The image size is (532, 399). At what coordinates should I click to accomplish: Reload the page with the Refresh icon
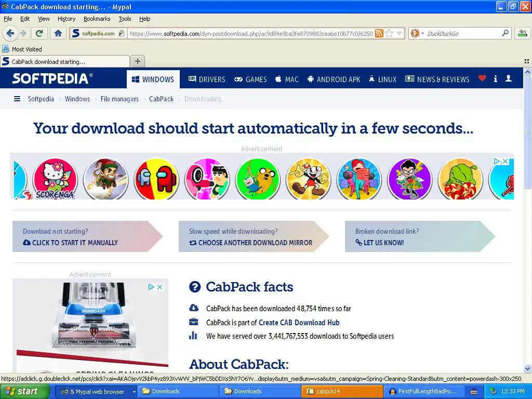click(39, 33)
